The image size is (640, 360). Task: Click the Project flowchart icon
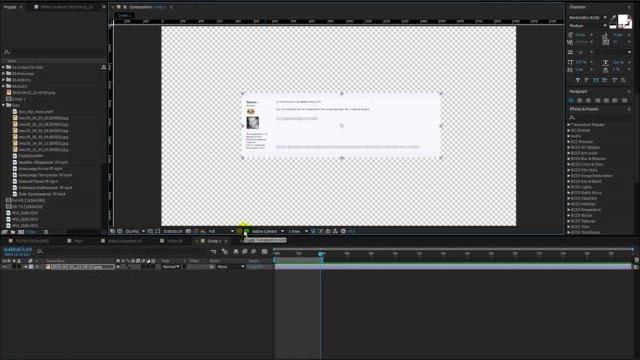point(104,67)
